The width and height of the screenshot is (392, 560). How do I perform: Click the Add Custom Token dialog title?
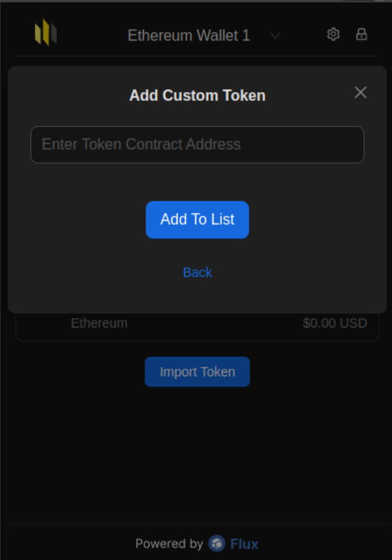(198, 96)
